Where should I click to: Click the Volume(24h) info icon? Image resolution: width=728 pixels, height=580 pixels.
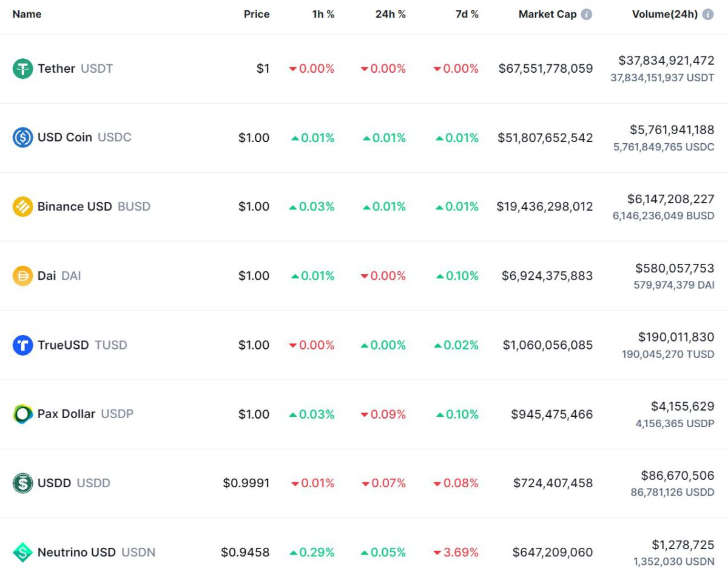[708, 15]
